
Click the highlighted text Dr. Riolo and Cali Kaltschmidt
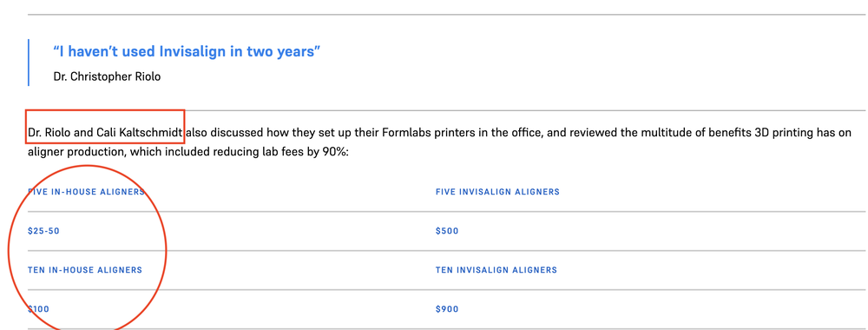105,133
